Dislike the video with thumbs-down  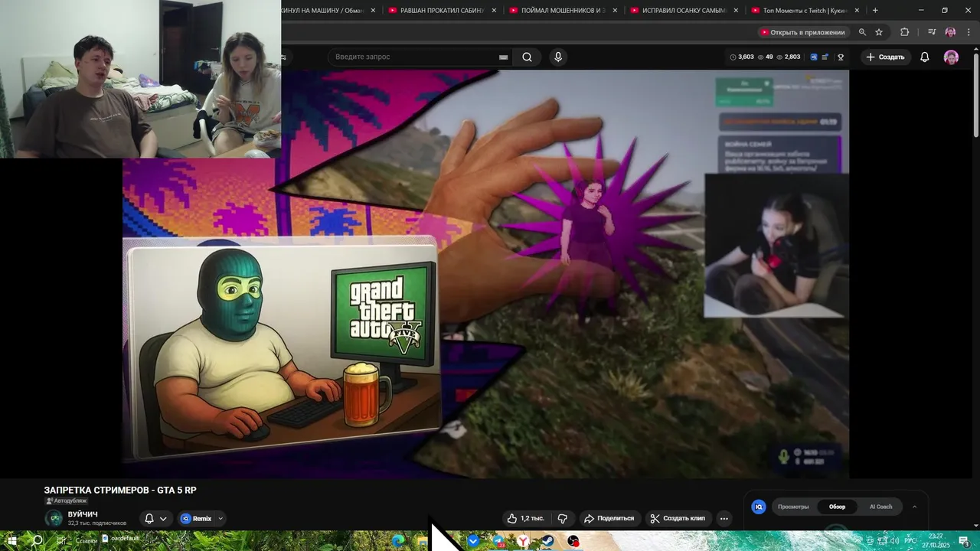(563, 518)
